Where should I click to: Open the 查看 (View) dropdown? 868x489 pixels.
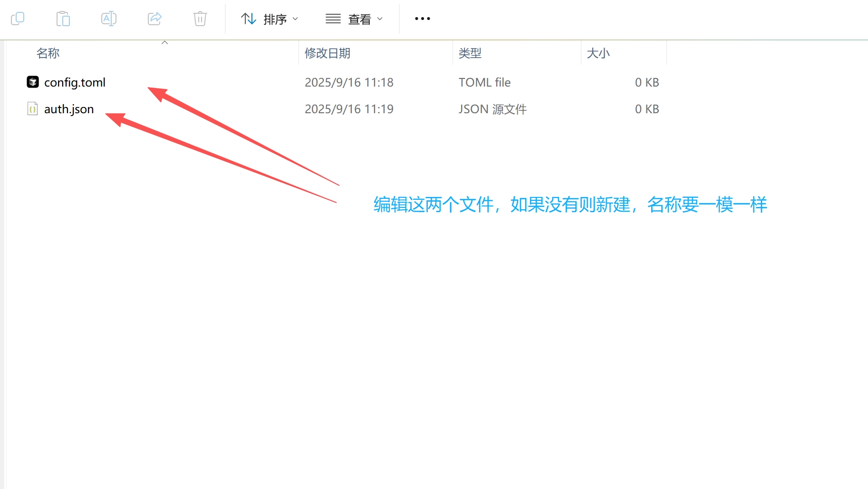(362, 19)
